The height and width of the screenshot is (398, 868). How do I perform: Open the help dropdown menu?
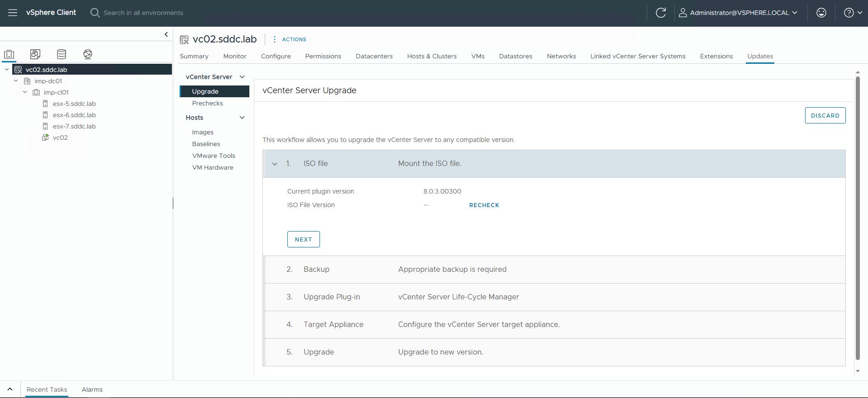pos(853,13)
